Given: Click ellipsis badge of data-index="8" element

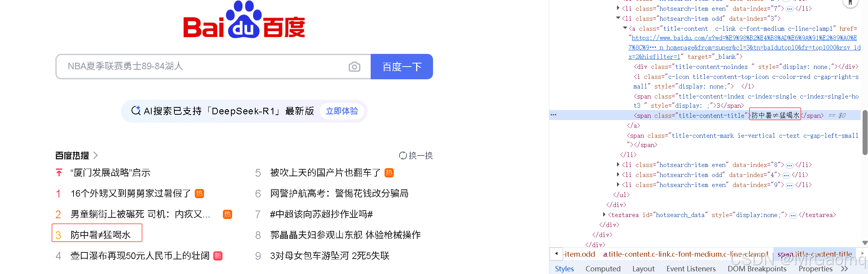Looking at the screenshot, I should [x=789, y=165].
